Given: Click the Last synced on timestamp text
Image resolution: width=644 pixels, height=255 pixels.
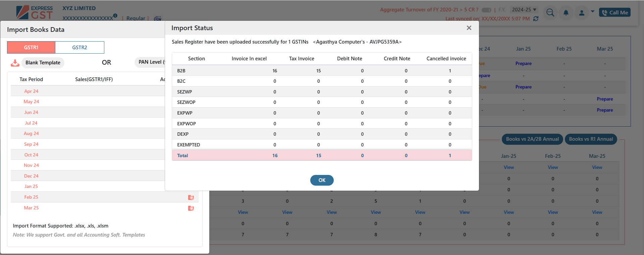Looking at the screenshot, I should [487, 19].
